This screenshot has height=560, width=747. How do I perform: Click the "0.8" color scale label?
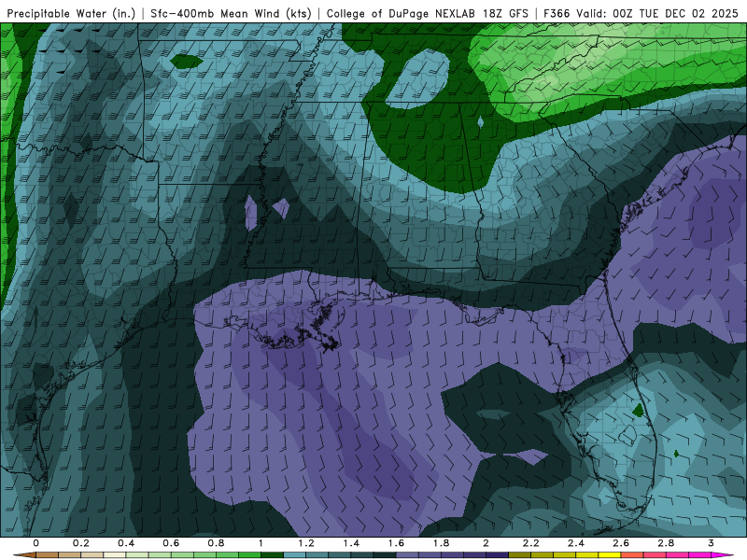click(x=216, y=543)
